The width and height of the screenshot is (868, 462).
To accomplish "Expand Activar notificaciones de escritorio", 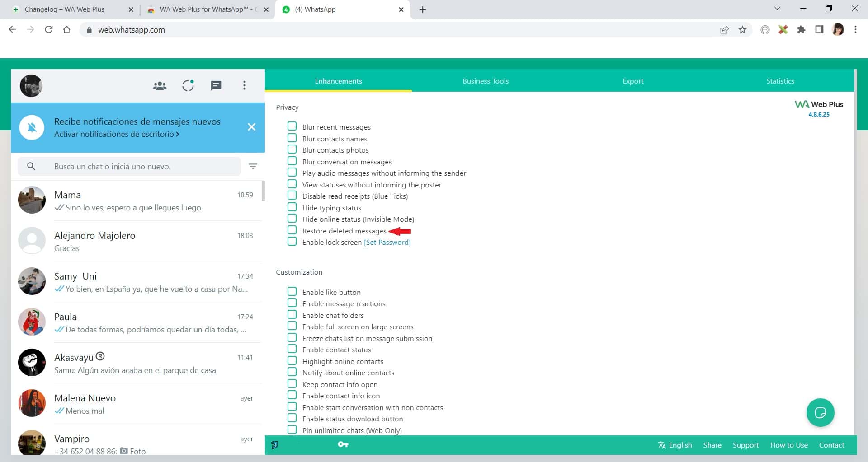I will pos(116,134).
